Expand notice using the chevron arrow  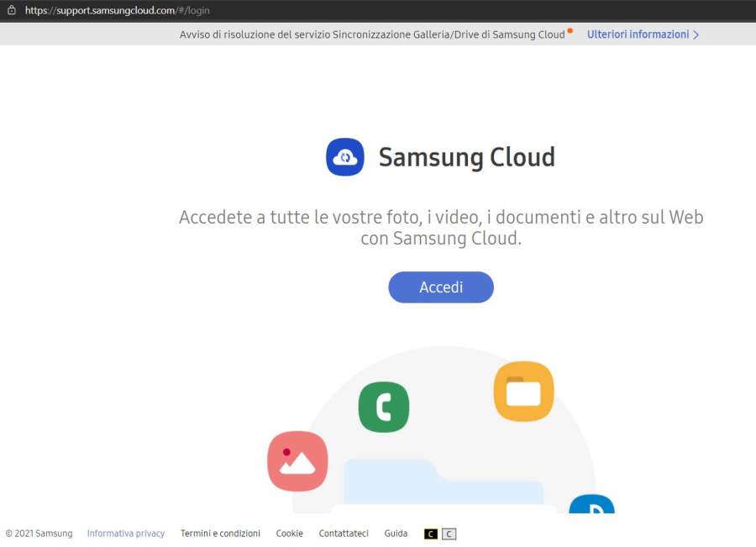(x=696, y=34)
